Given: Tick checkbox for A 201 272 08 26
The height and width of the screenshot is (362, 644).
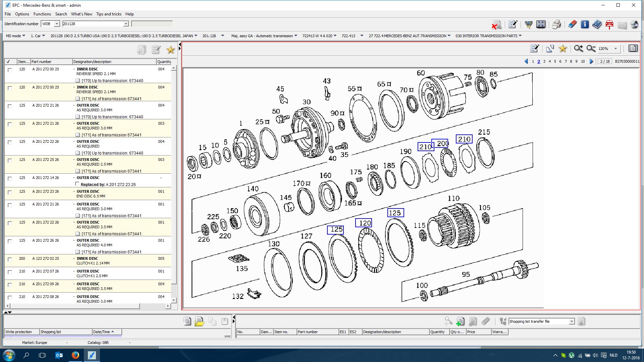Looking at the screenshot, I should point(10,297).
